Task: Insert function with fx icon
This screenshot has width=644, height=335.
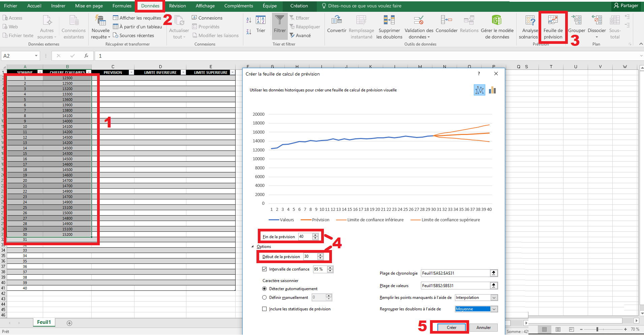Action: click(86, 56)
